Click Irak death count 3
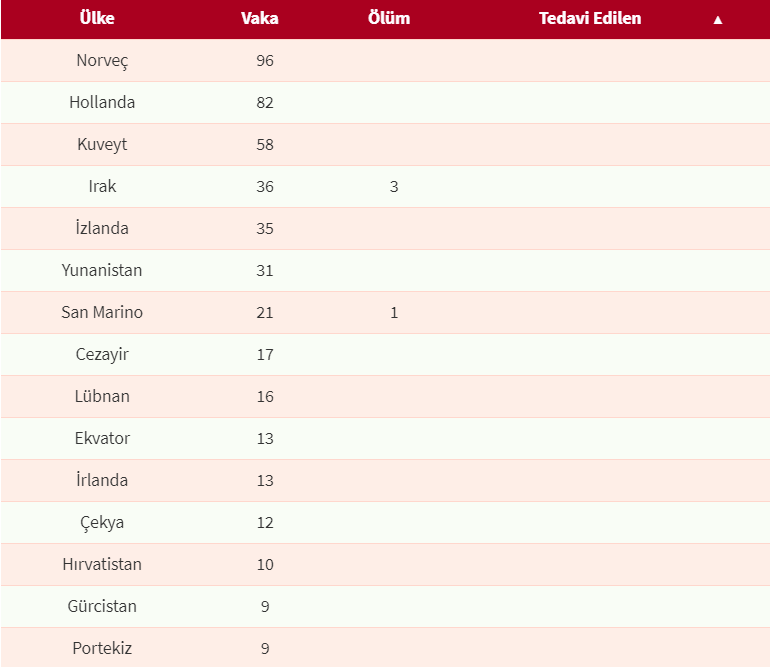The width and height of the screenshot is (770, 667). point(394,187)
